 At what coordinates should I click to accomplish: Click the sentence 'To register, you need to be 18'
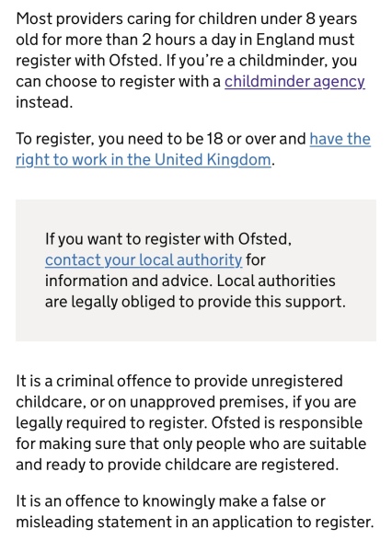tap(193, 149)
